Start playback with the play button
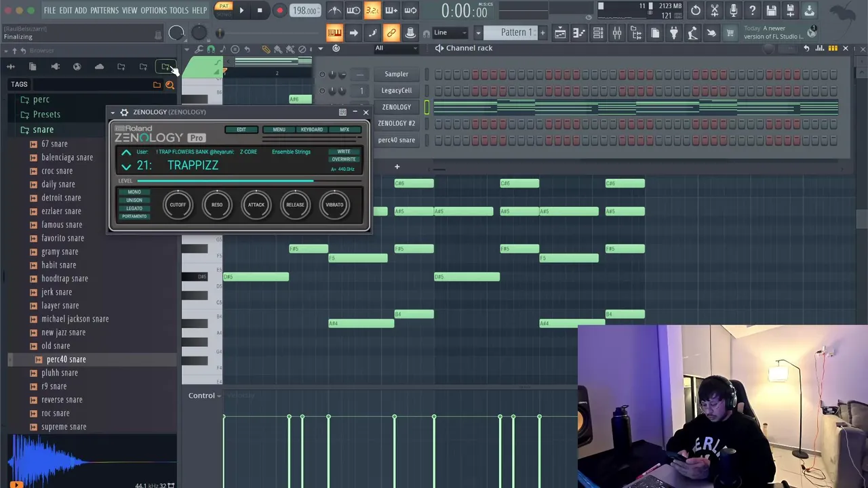The image size is (868, 488). pos(241,11)
